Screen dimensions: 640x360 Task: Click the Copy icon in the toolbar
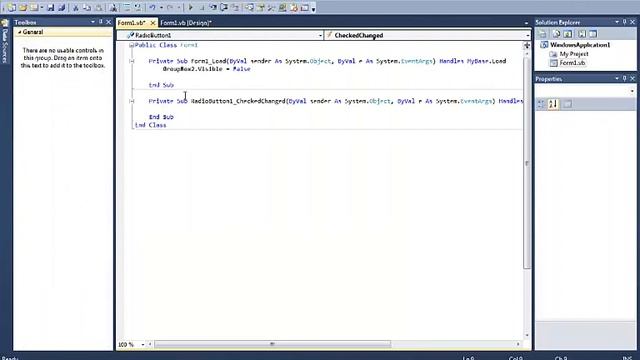tap(87, 8)
